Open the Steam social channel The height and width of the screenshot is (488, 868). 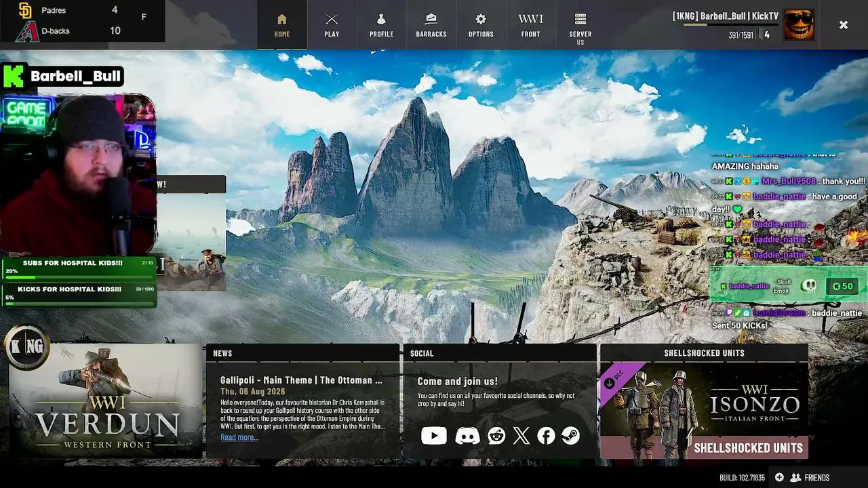coord(571,436)
